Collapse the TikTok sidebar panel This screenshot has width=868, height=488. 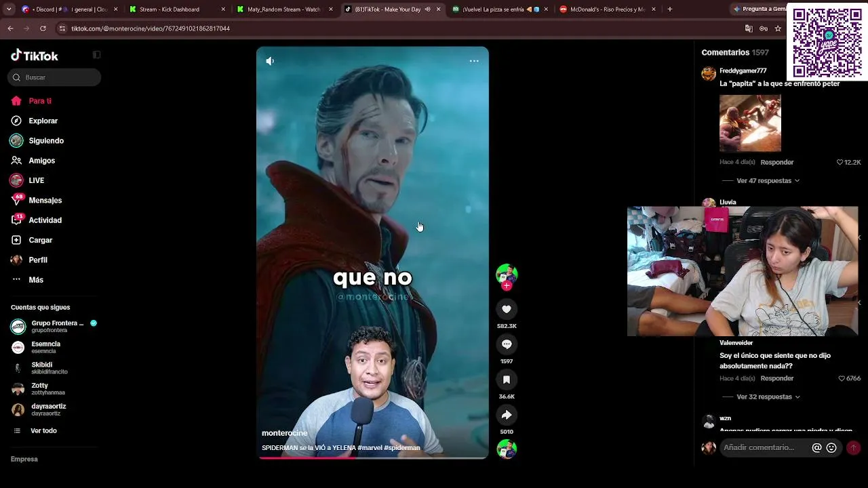point(96,55)
